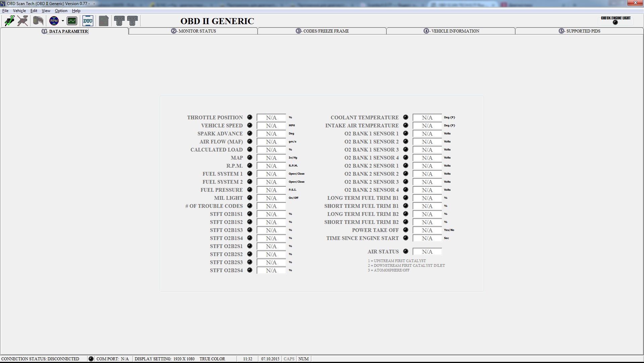644x363 pixels.
Task: Click the RPM gauge icon
Action: [x=54, y=20]
